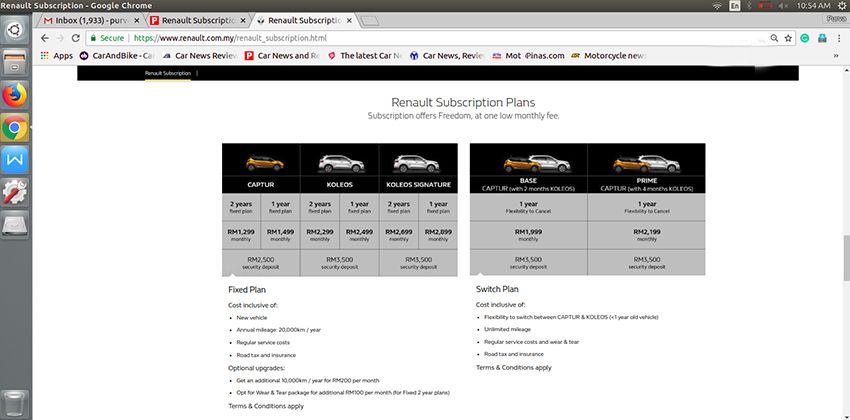Click Annual mileage: 20,000km / year text
The width and height of the screenshot is (850, 420).
[x=279, y=330]
